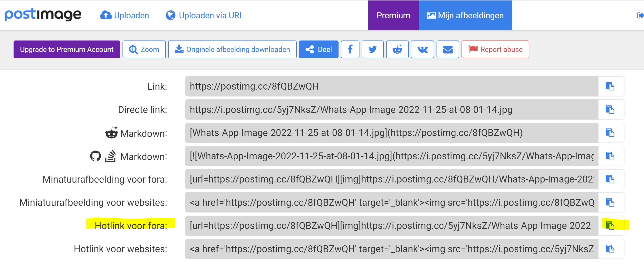Click the Hotlink voor fora code field
This screenshot has width=644, height=263.
coord(392,226)
